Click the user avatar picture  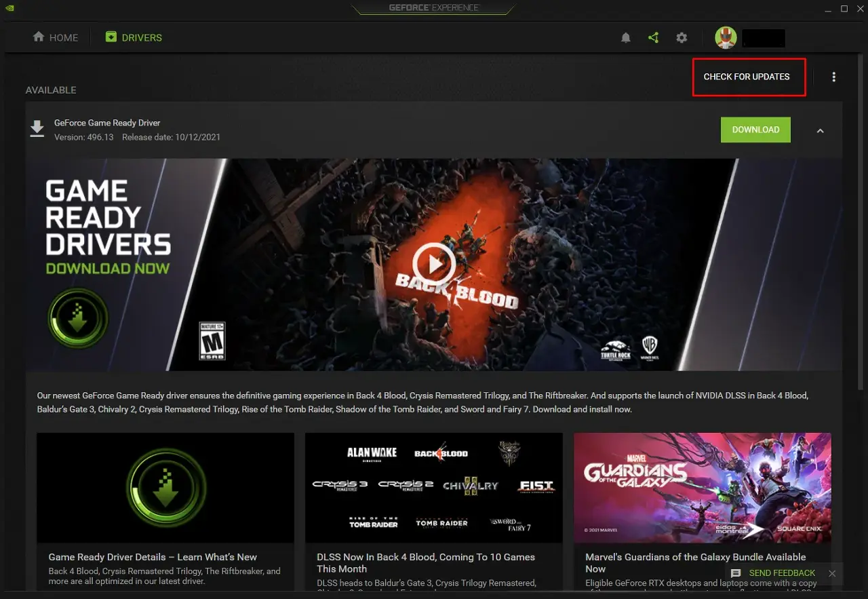[726, 38]
